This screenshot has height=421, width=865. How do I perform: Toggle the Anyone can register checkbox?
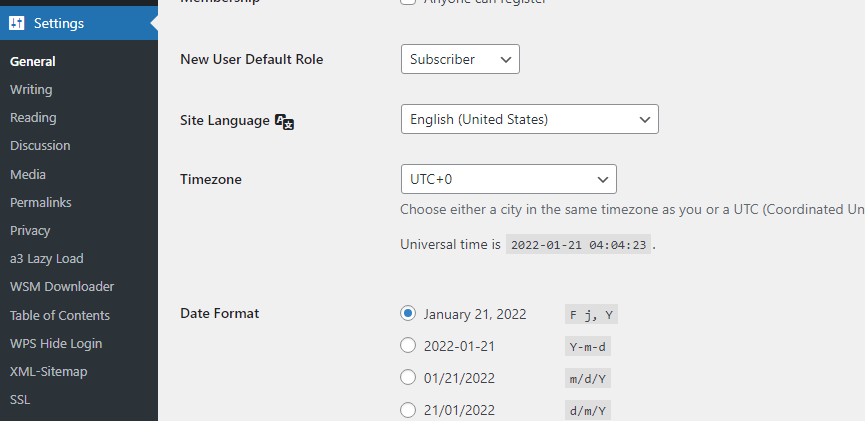pos(408,3)
